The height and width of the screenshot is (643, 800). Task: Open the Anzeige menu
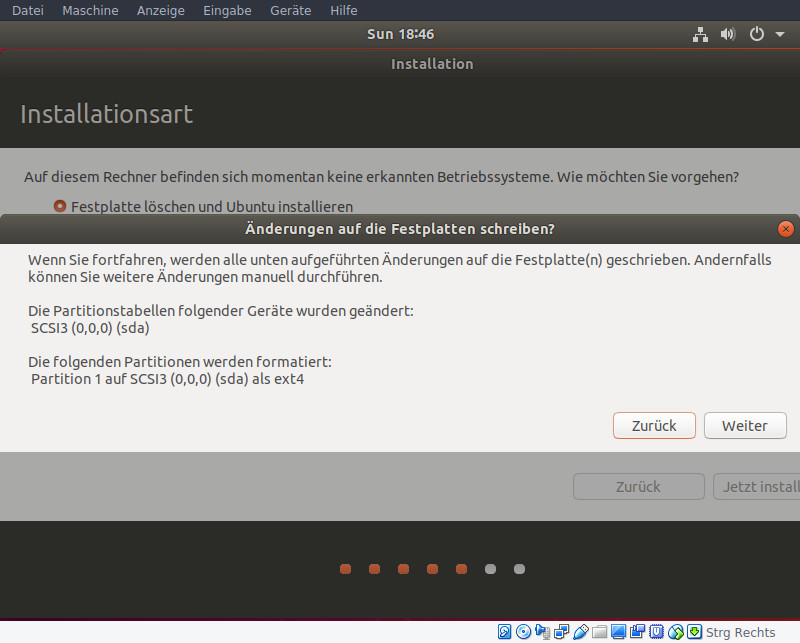click(161, 10)
